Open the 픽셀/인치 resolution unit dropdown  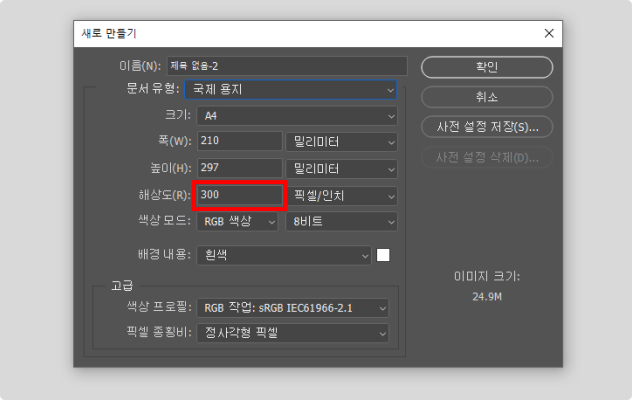341,196
